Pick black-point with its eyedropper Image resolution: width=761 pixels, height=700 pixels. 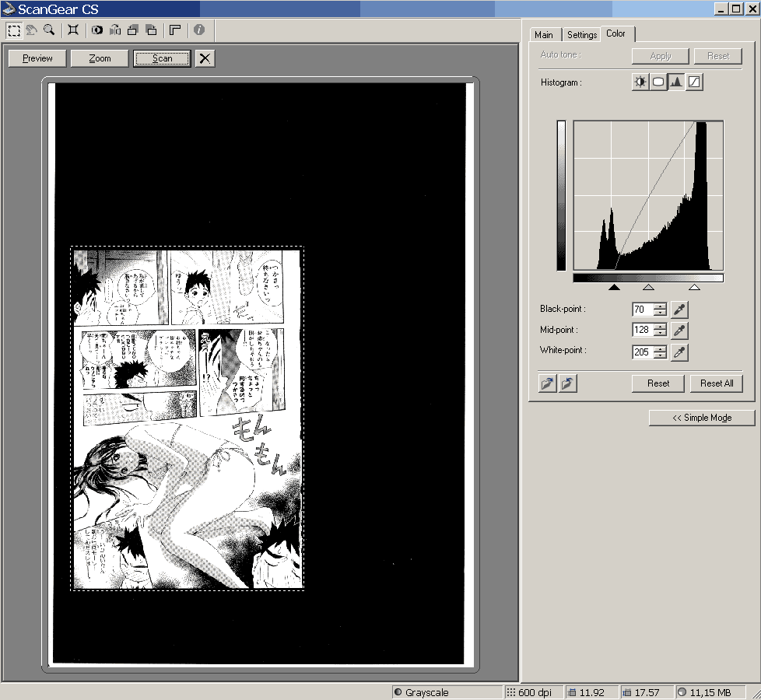[x=679, y=310]
